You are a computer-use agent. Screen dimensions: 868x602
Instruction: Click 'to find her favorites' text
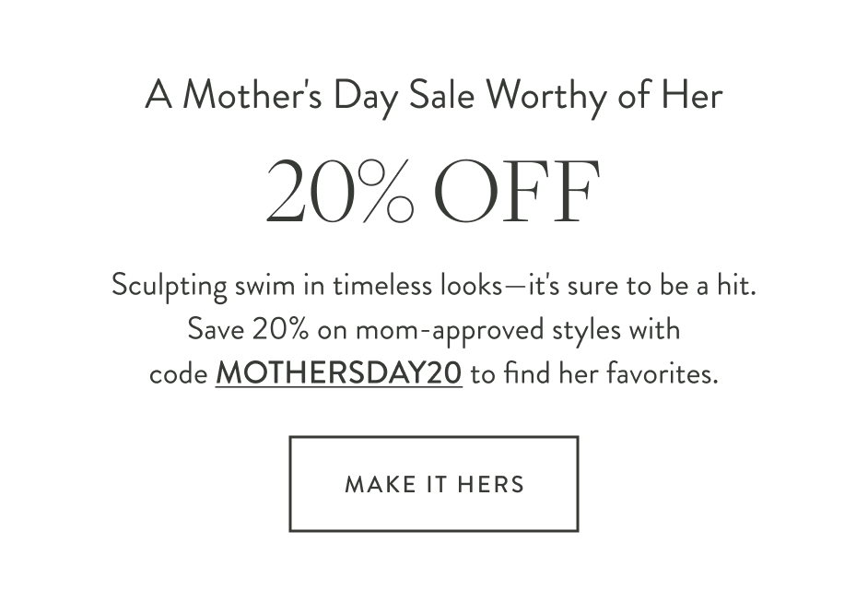click(x=595, y=373)
